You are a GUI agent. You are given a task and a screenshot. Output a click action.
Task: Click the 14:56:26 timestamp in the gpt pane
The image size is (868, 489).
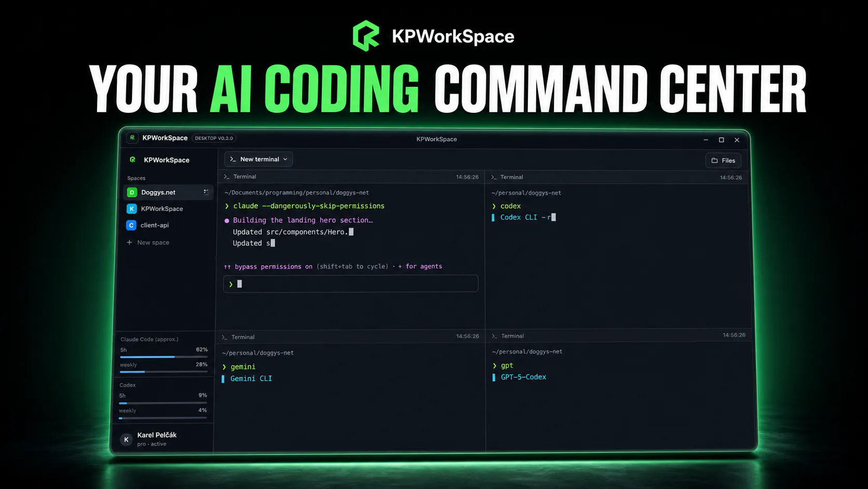[x=734, y=335]
